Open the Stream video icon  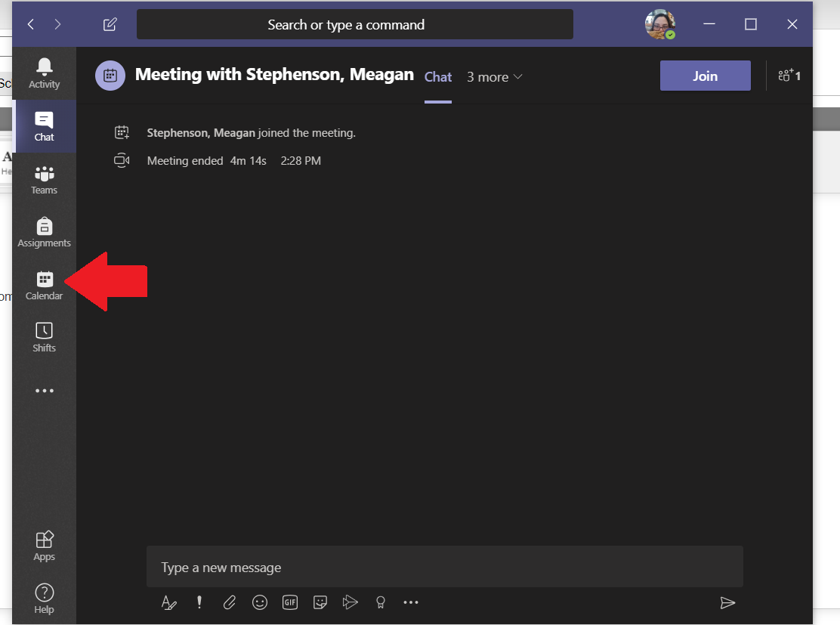[x=351, y=602]
